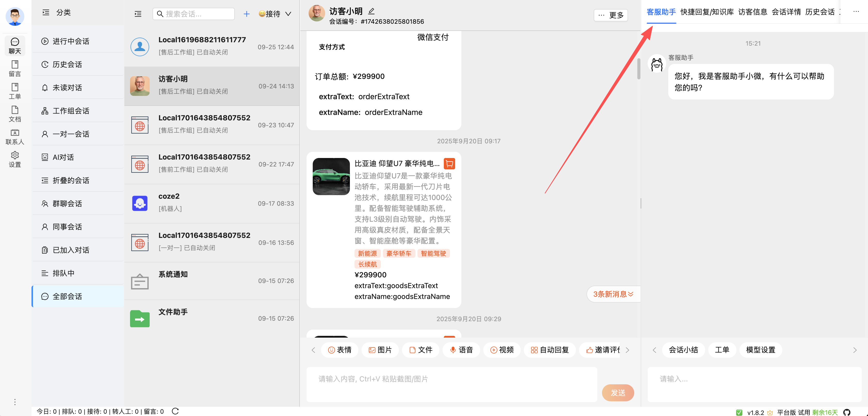Click the refresh icon in status bar
This screenshot has width=868, height=416.
click(175, 411)
